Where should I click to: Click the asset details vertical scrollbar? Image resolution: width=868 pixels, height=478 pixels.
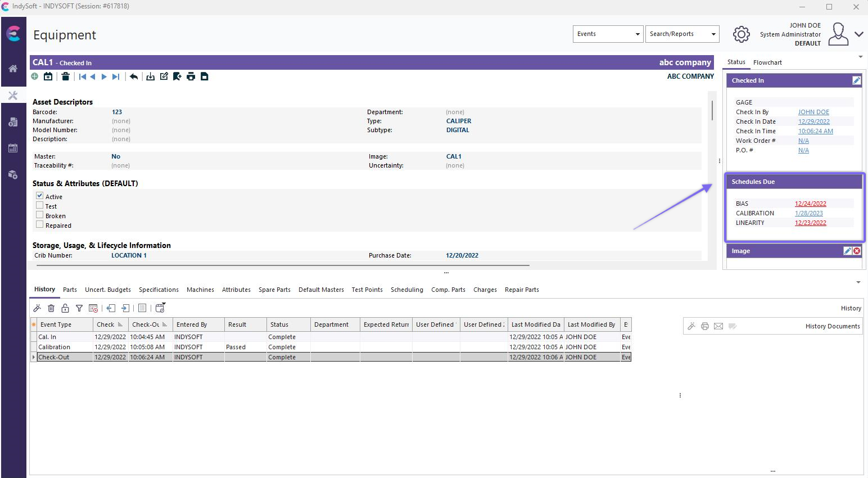pyautogui.click(x=712, y=110)
